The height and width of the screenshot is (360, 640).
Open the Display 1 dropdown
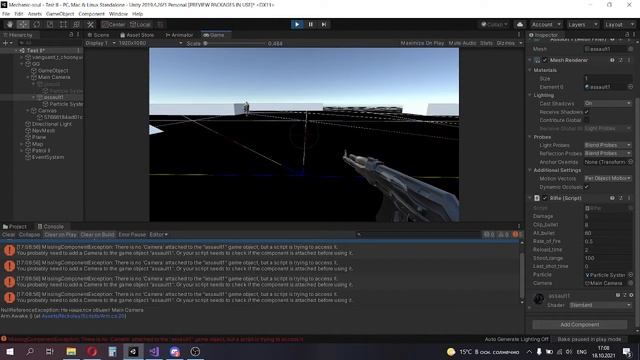tap(100, 43)
